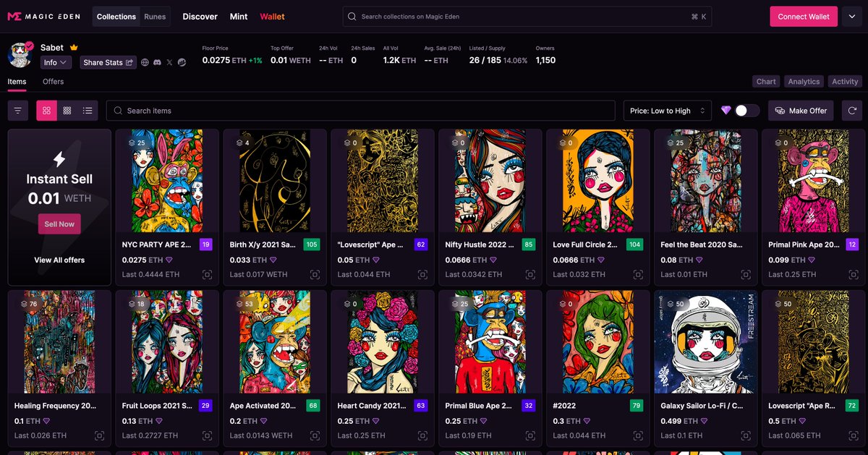Click the details icon on Healing Frequency card
This screenshot has height=455, width=868.
[x=99, y=436]
